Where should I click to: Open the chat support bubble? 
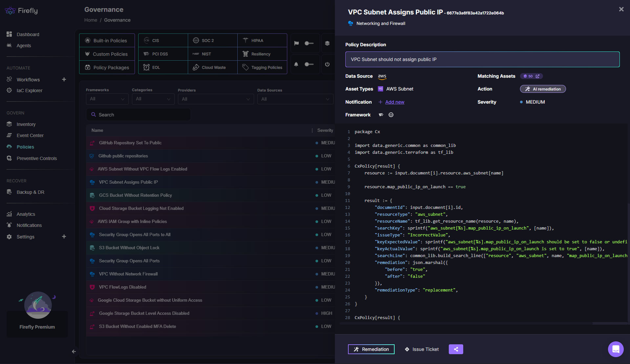tap(616, 349)
